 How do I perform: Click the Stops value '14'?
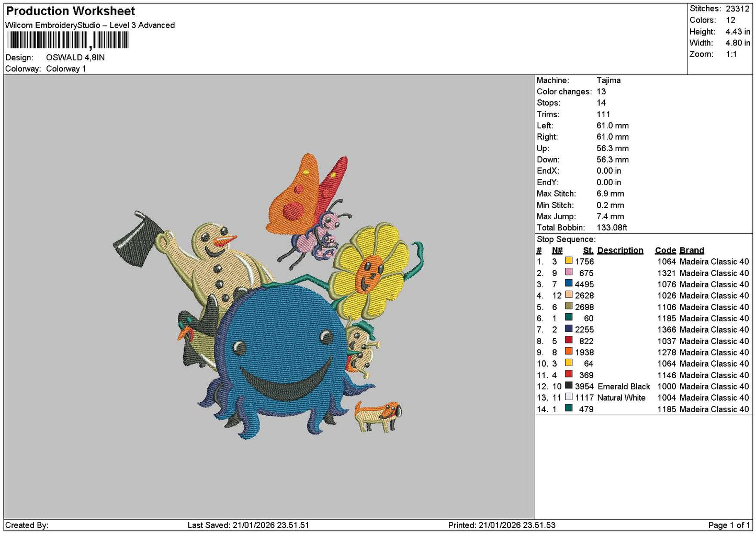[601, 103]
